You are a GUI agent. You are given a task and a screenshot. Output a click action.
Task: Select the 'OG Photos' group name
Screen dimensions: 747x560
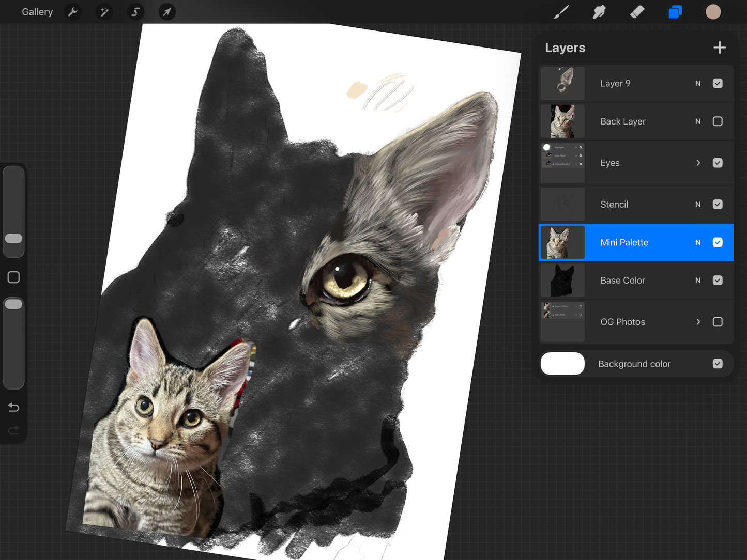(622, 322)
